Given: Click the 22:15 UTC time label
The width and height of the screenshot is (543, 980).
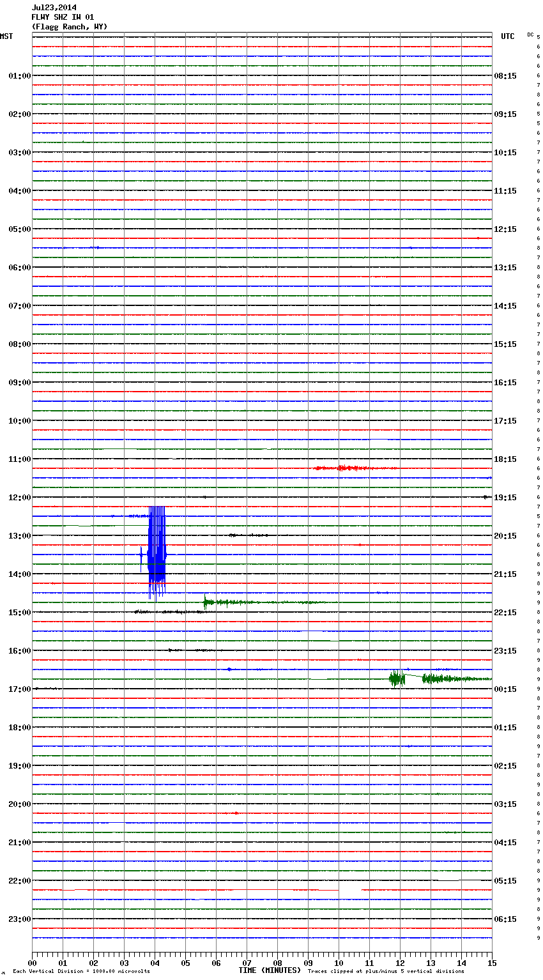Looking at the screenshot, I should click(505, 613).
